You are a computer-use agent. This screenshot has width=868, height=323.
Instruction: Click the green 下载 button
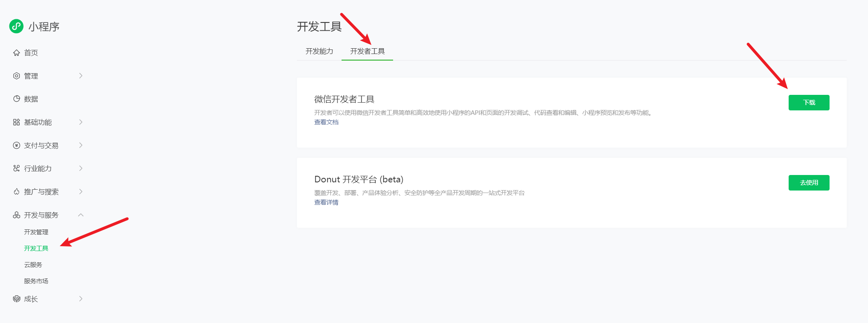(x=809, y=103)
